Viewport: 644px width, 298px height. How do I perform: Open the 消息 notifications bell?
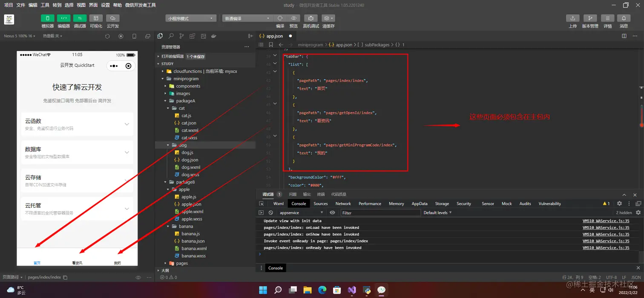point(624,18)
